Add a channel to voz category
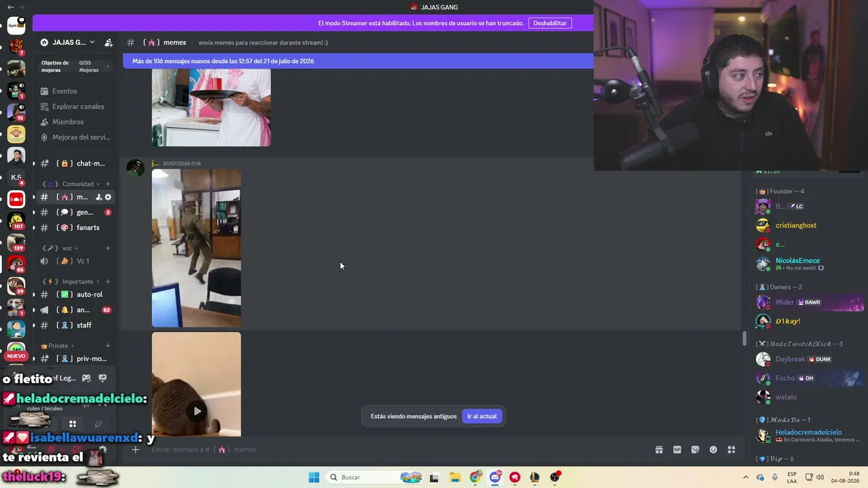Screen dimensions: 868x488 coord(108,248)
